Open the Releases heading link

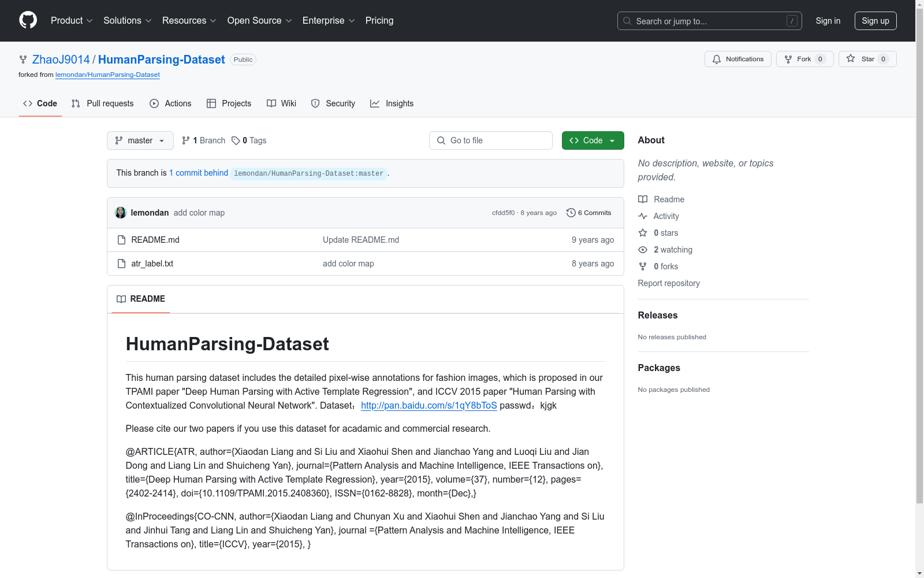tap(658, 315)
